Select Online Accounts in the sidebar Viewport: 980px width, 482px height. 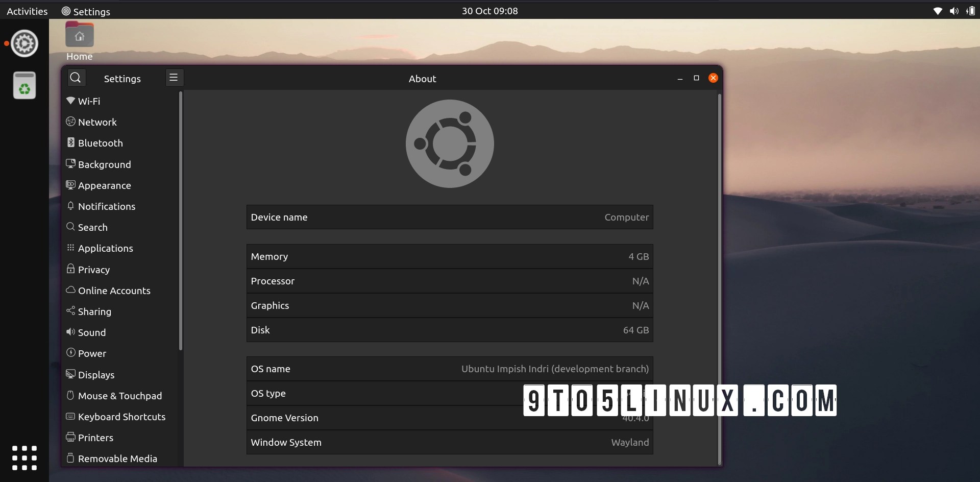coord(120,291)
